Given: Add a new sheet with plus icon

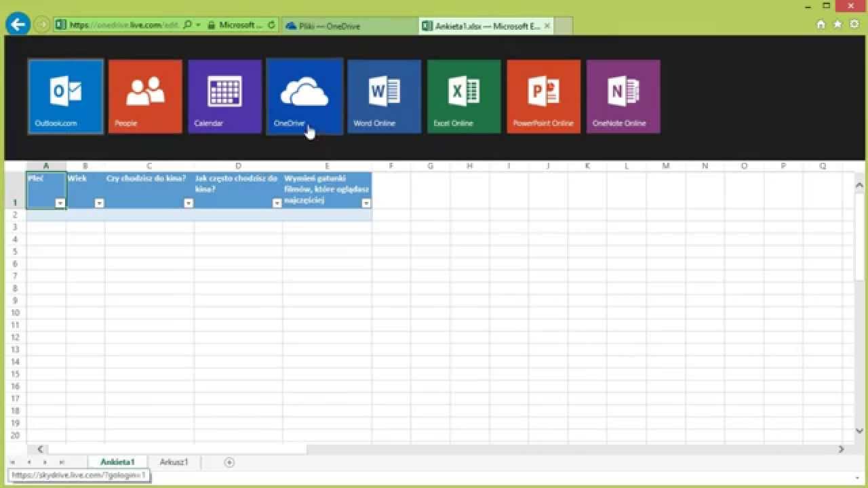Looking at the screenshot, I should click(229, 462).
